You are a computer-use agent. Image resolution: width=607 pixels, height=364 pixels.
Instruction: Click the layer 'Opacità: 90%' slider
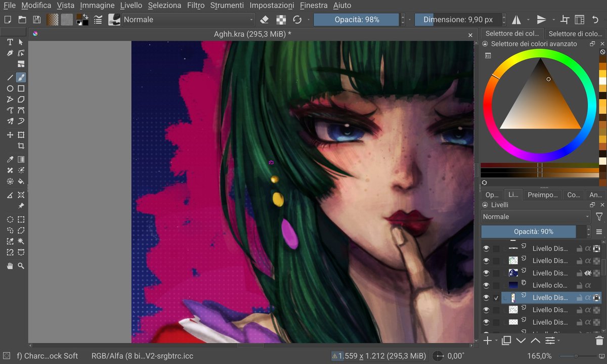click(x=533, y=232)
